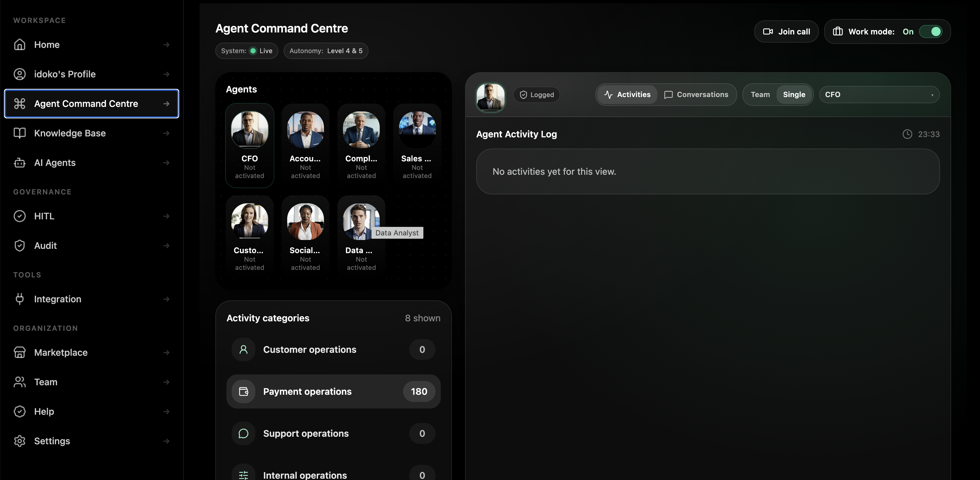Click the profile avatar icon beside idoko's Profile
The image size is (980, 480).
(x=19, y=74)
